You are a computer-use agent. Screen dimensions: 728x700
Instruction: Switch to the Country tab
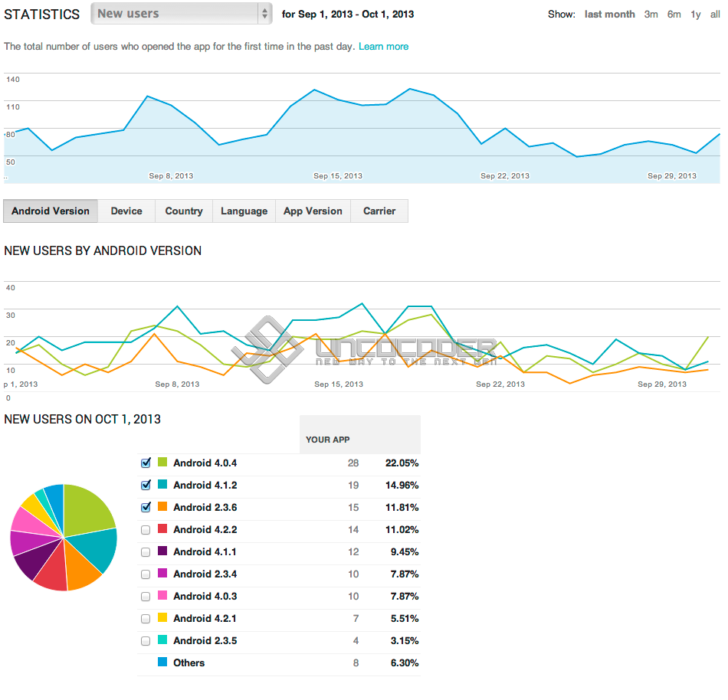coord(184,211)
